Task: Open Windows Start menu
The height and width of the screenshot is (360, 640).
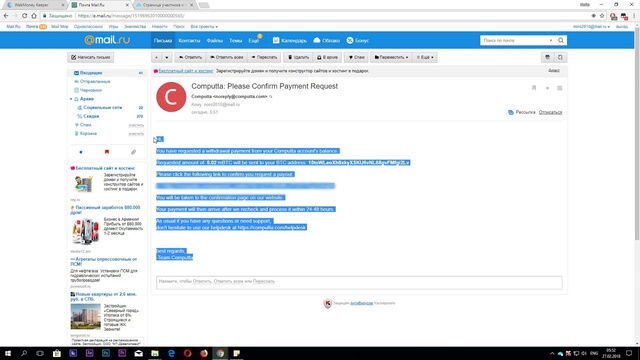Action: pyautogui.click(x=8, y=353)
